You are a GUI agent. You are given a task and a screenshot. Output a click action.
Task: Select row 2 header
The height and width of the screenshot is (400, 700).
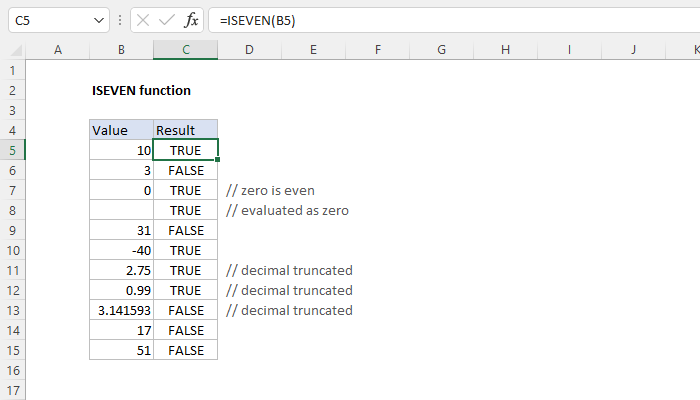(x=12, y=90)
